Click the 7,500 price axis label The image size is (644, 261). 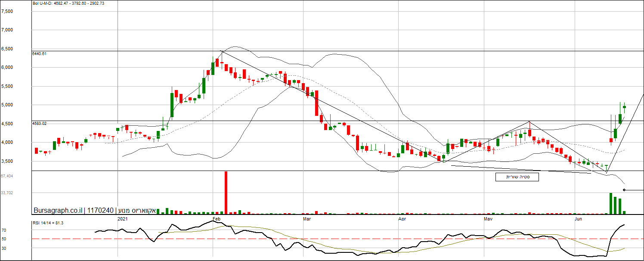tap(7, 11)
